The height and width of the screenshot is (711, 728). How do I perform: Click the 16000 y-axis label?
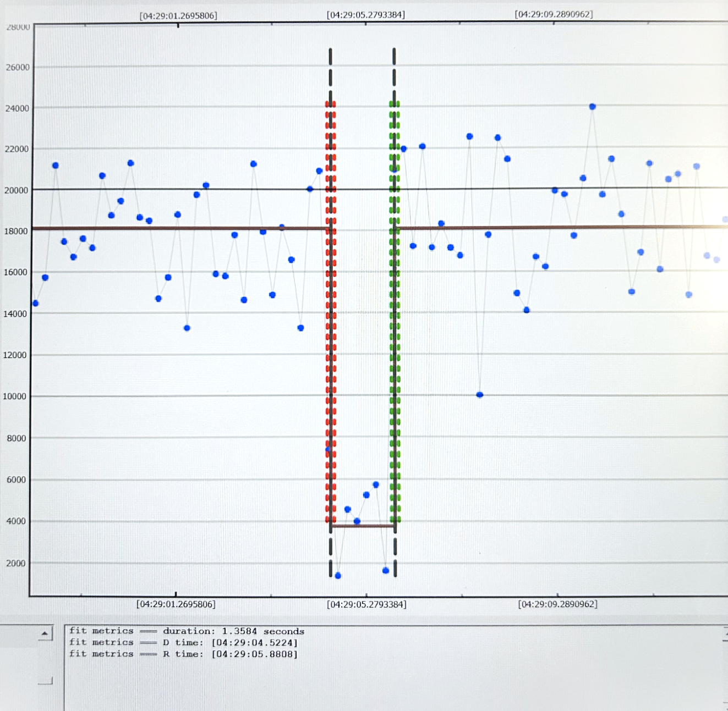pos(15,272)
